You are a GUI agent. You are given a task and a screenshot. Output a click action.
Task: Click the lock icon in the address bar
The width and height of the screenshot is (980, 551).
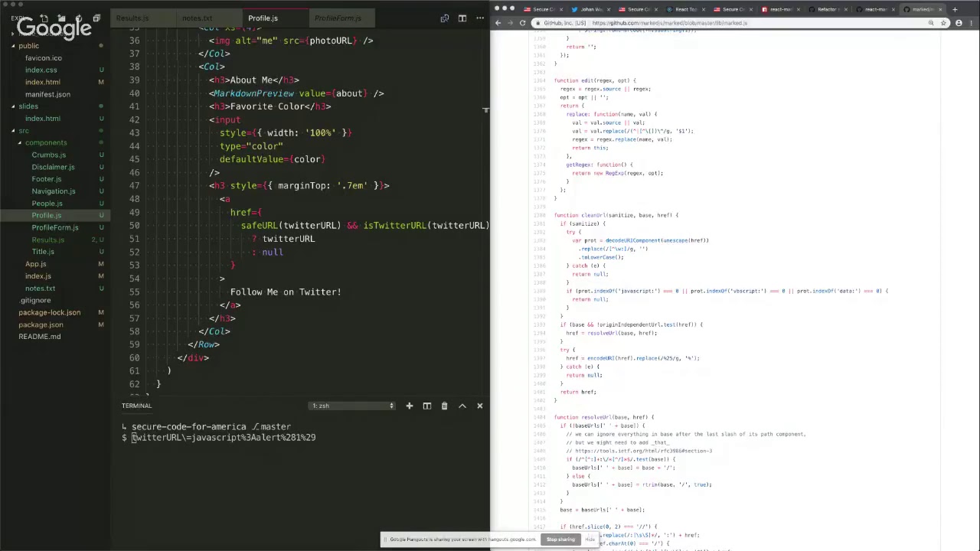point(537,23)
